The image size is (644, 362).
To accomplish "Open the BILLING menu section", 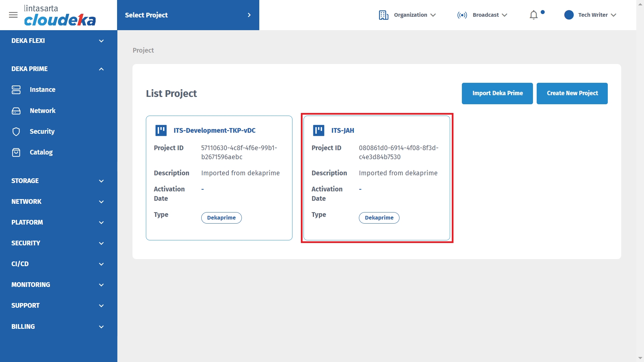I will pos(101,327).
